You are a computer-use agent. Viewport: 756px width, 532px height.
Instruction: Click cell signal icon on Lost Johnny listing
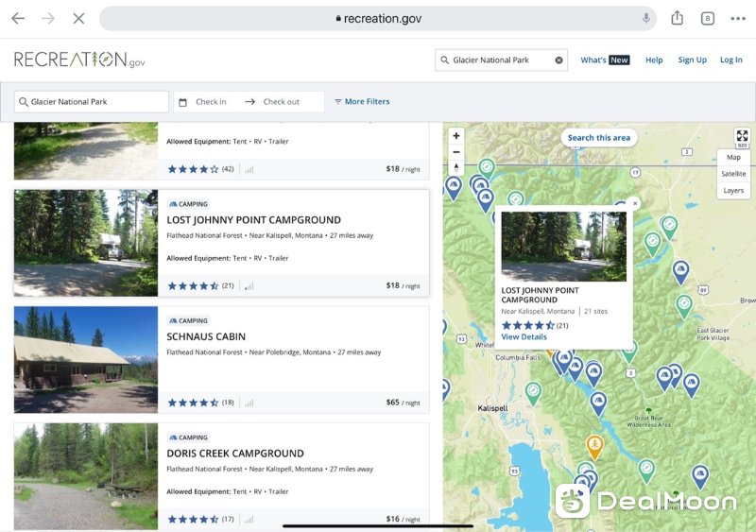249,286
